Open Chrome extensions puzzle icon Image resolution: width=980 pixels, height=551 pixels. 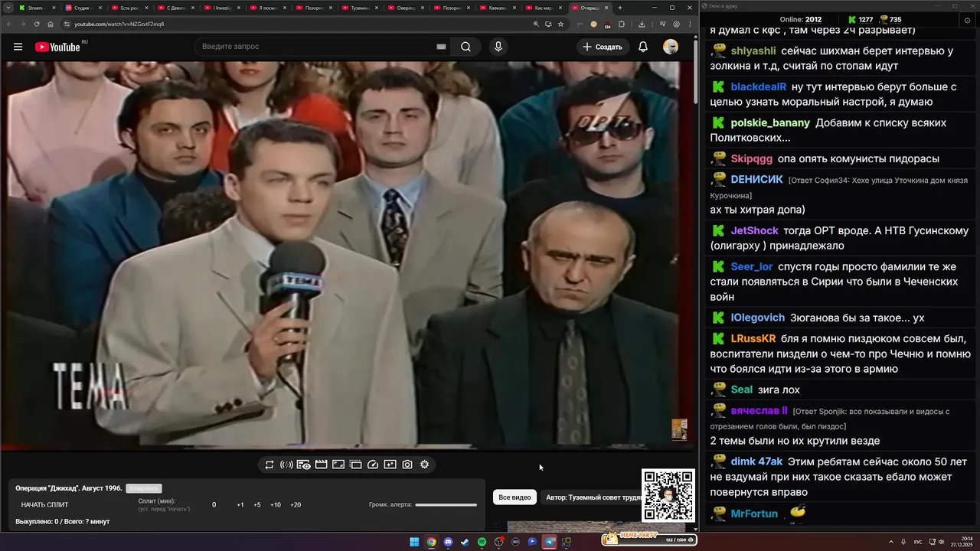[621, 24]
